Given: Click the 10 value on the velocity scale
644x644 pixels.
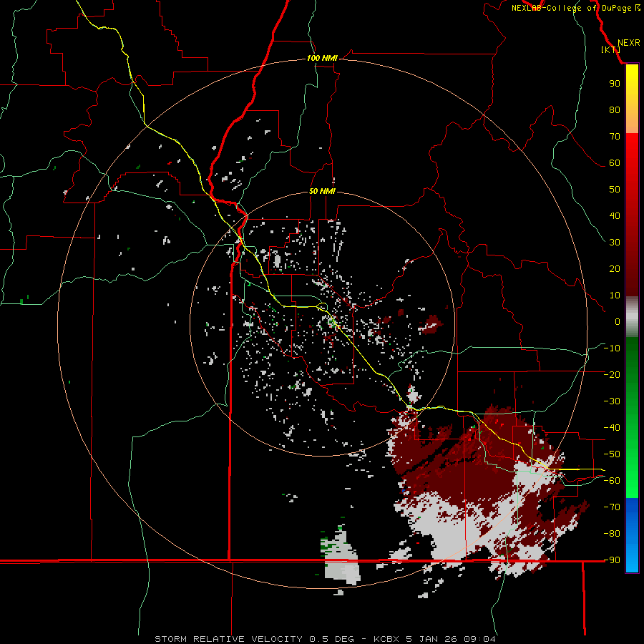Looking at the screenshot, I should click(x=615, y=296).
